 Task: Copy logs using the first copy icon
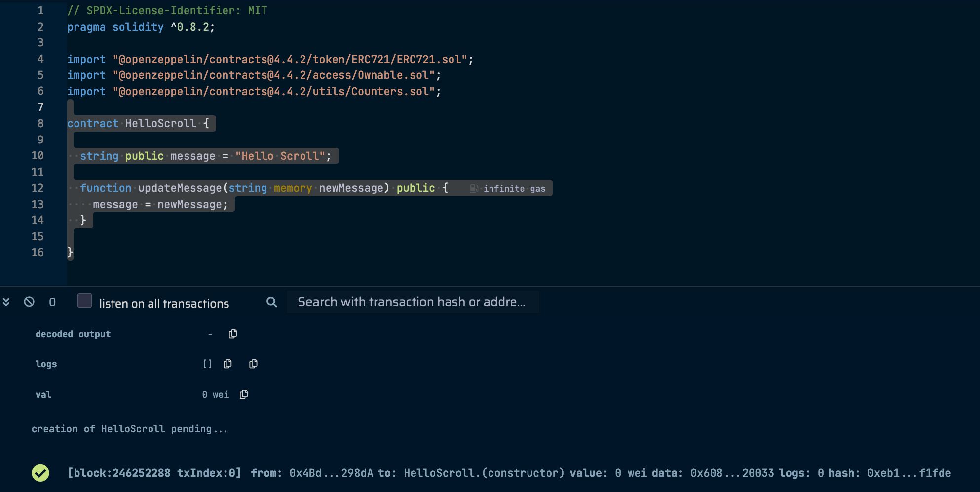(227, 364)
